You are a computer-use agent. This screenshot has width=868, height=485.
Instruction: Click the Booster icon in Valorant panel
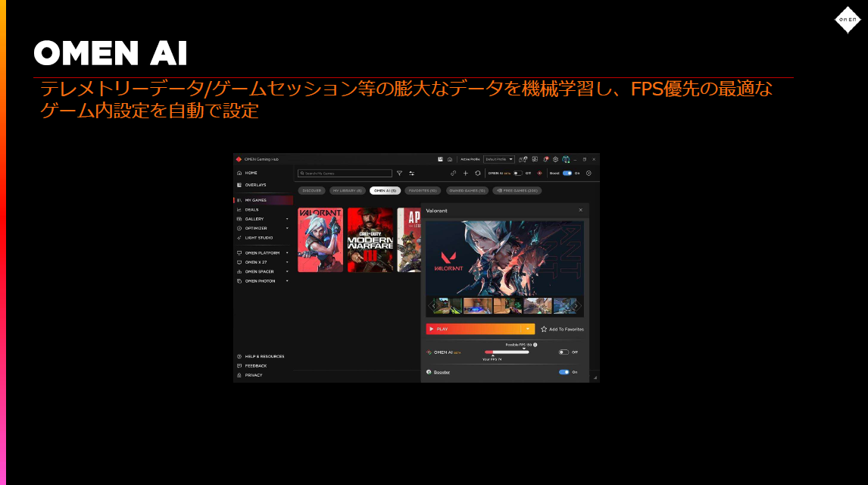point(429,372)
